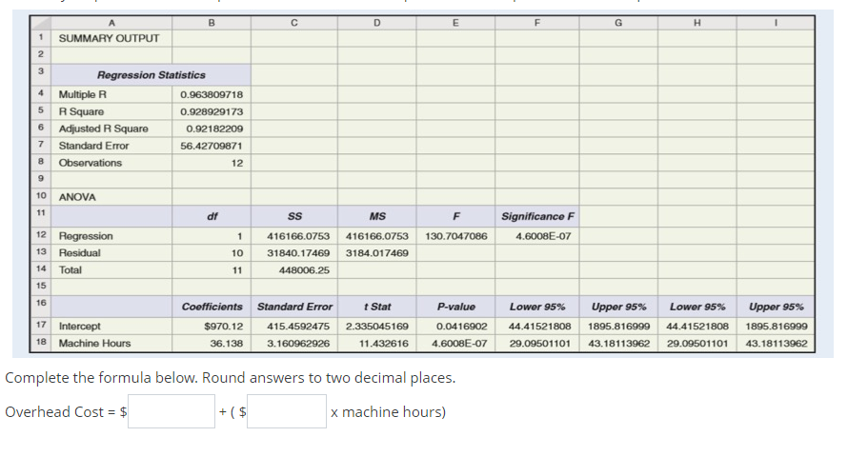The height and width of the screenshot is (457, 868).
Task: Click the P-value column header
Action: click(456, 307)
